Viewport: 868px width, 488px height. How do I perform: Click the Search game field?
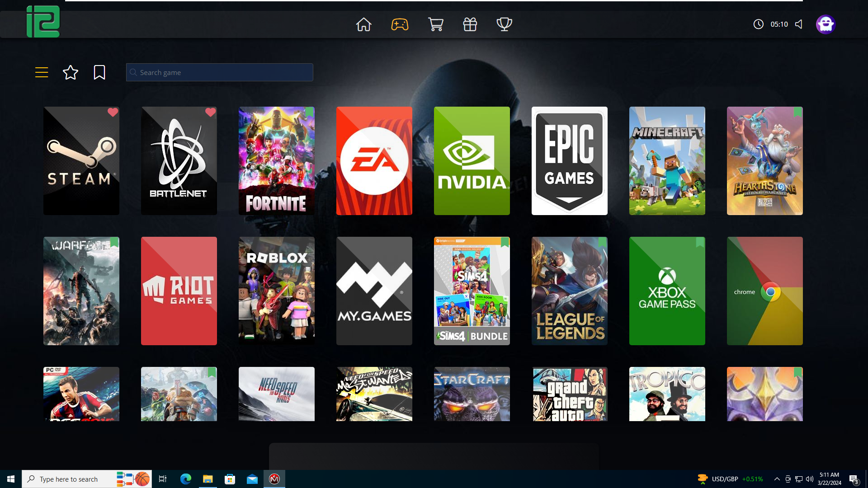(x=220, y=72)
